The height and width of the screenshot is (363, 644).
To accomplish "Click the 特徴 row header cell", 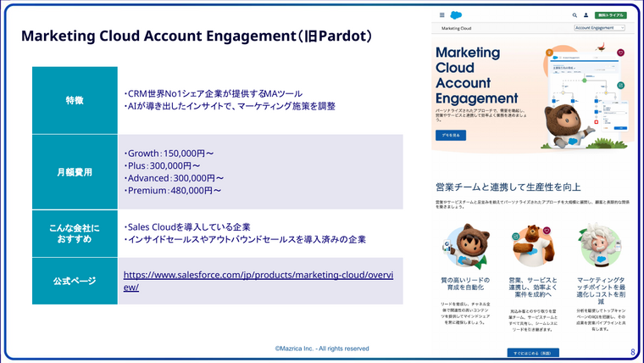I will 75,100.
